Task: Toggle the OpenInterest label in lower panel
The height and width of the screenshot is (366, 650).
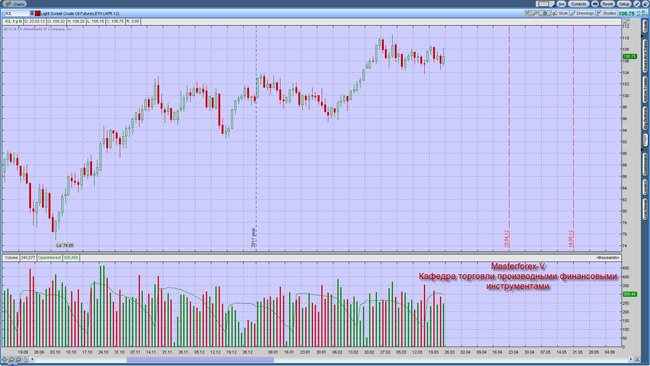Action: coord(49,258)
